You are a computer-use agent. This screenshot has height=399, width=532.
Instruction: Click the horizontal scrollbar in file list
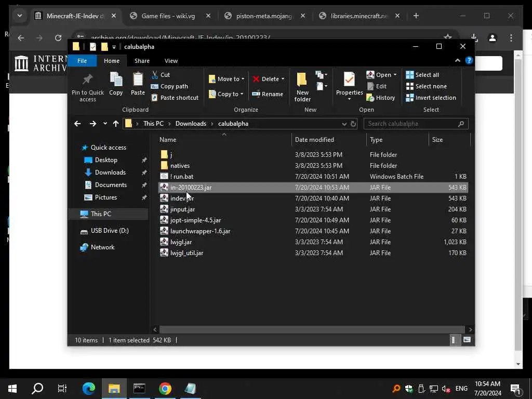(x=312, y=329)
